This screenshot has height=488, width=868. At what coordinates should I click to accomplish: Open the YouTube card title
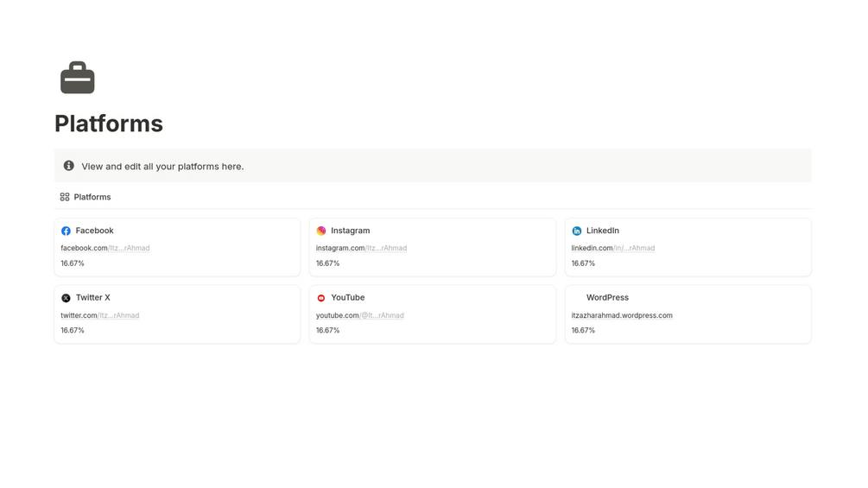[x=347, y=297]
